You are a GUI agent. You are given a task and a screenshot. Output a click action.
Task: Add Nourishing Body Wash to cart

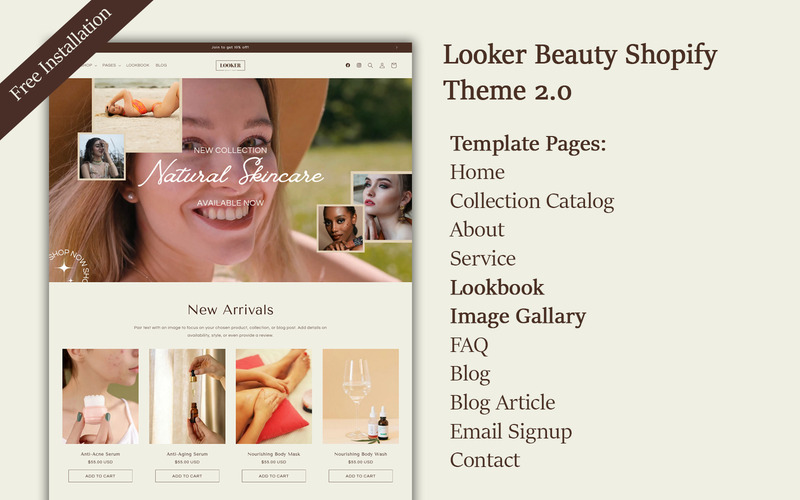coord(361,476)
